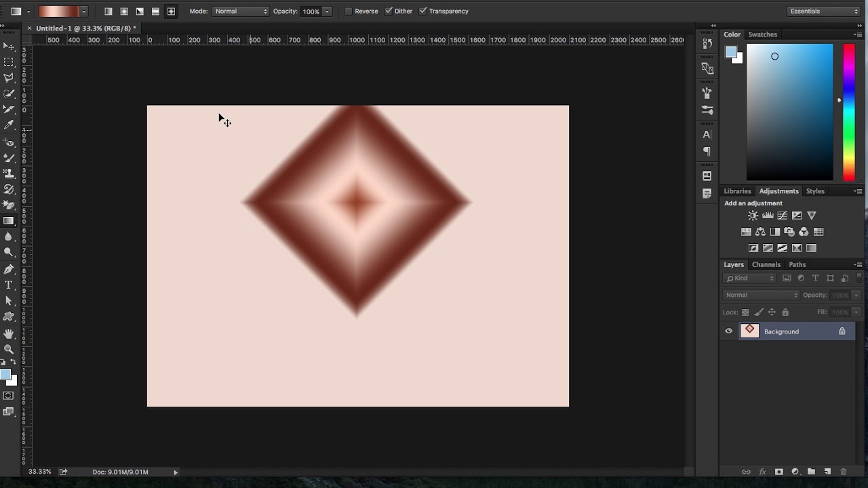Select the Zoom tool
The width and height of the screenshot is (868, 488).
(x=9, y=349)
